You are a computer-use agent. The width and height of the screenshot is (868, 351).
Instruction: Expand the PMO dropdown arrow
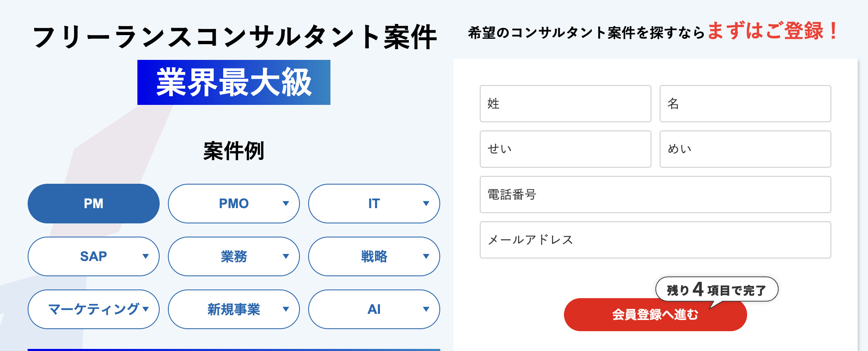pyautogui.click(x=285, y=204)
